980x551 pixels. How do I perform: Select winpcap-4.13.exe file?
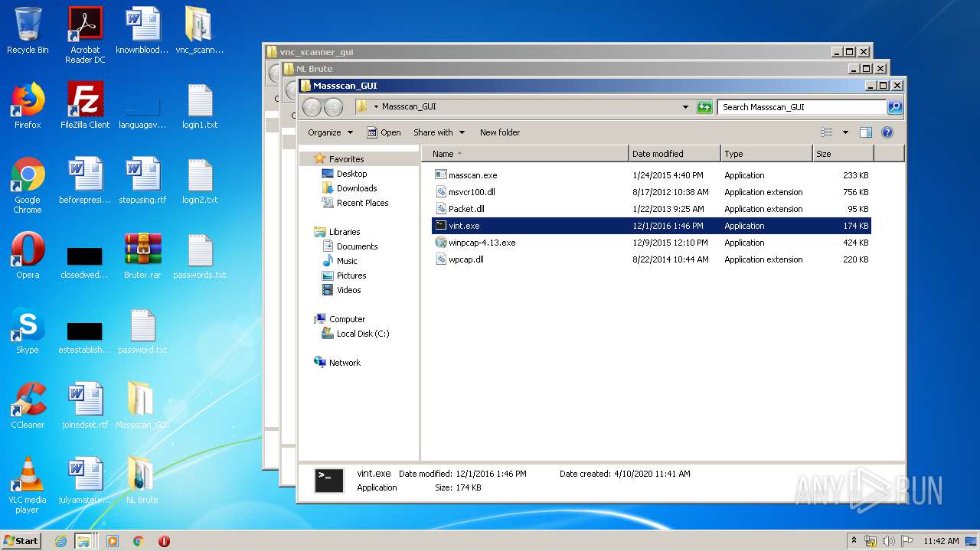(652, 243)
